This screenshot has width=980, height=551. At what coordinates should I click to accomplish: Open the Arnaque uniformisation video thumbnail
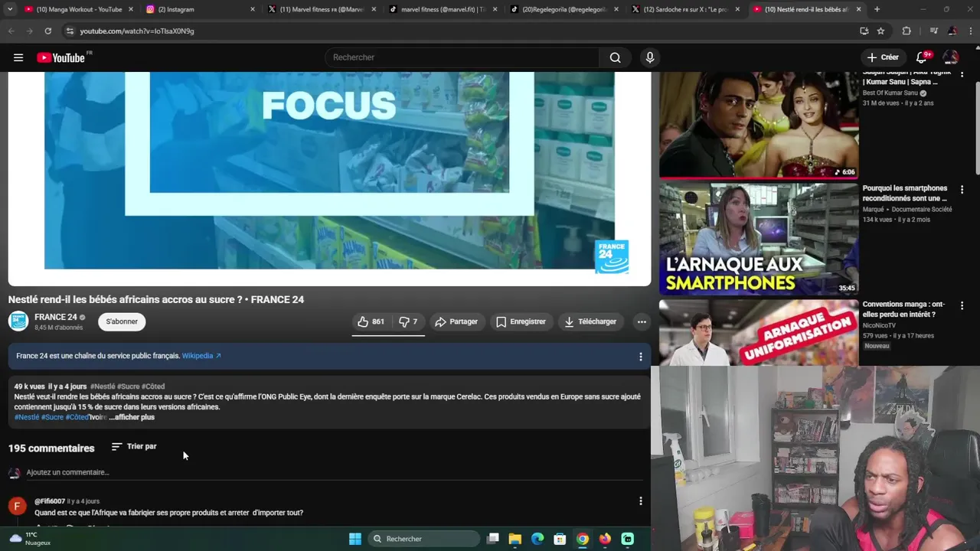(x=759, y=332)
